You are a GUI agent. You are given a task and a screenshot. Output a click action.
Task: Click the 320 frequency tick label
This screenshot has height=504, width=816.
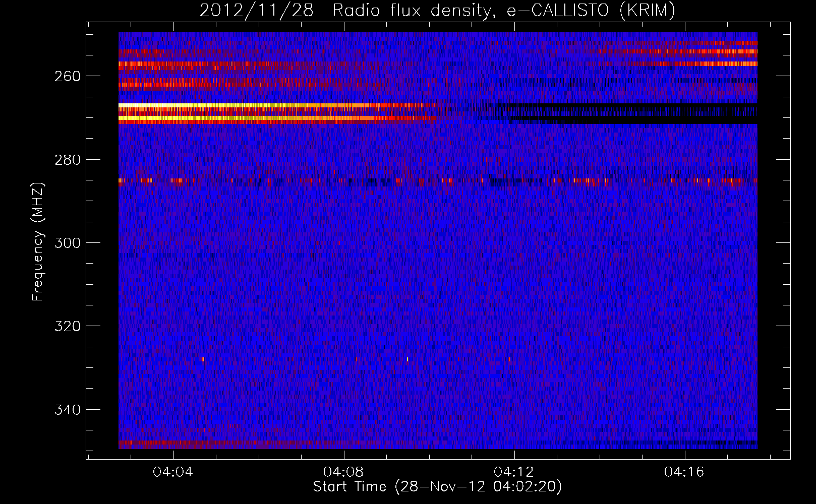(x=68, y=326)
